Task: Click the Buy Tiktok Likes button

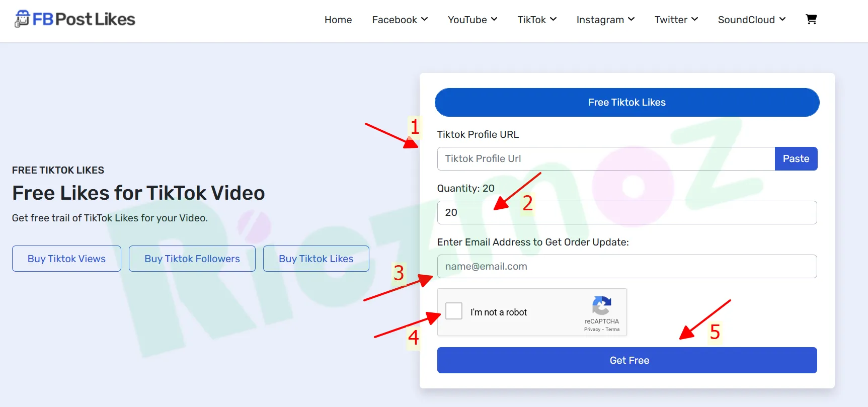Action: coord(316,259)
